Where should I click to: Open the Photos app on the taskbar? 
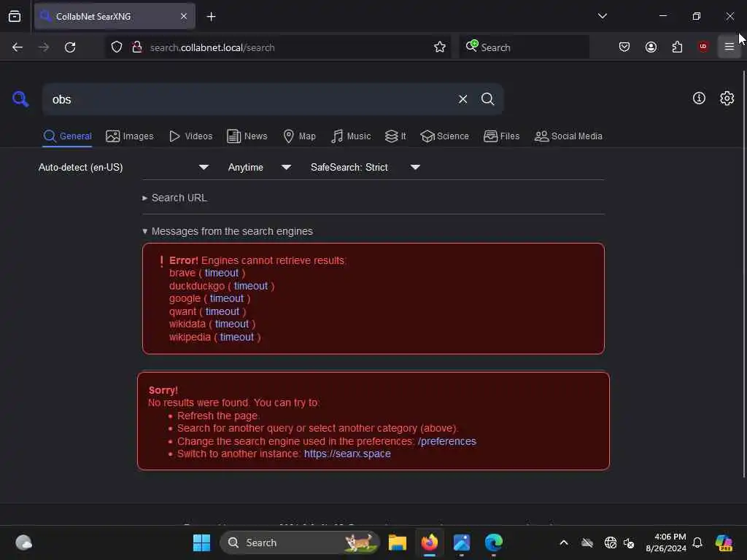(462, 542)
